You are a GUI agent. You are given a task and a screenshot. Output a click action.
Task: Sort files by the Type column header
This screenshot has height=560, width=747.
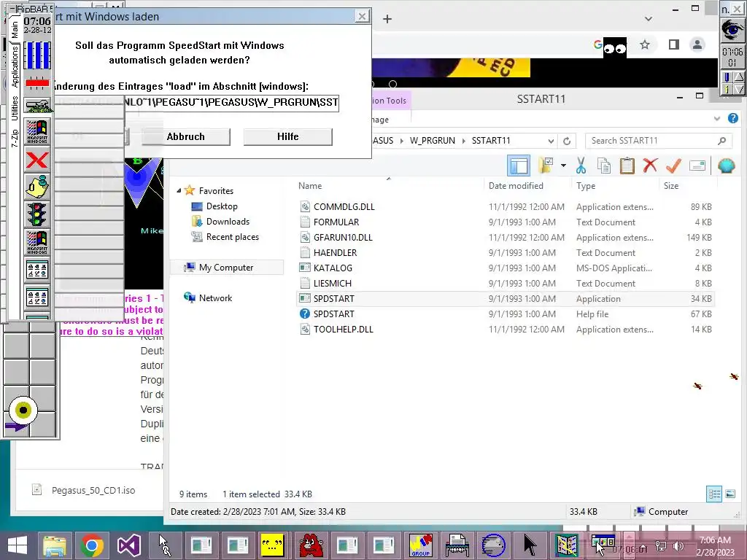coord(586,186)
